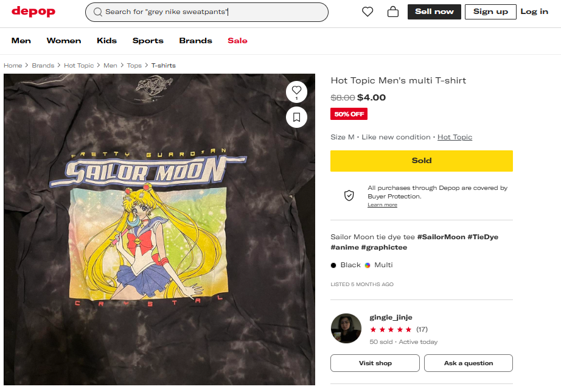
Task: Open saved likes heart icon in header
Action: tap(368, 12)
